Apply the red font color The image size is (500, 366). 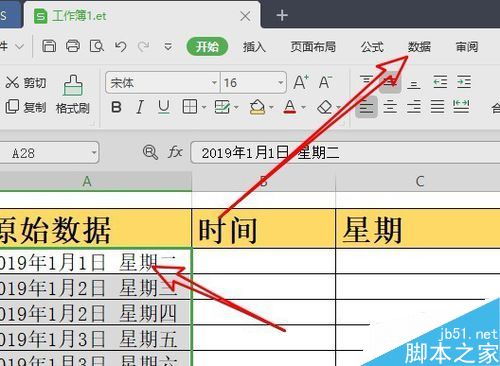pos(290,107)
